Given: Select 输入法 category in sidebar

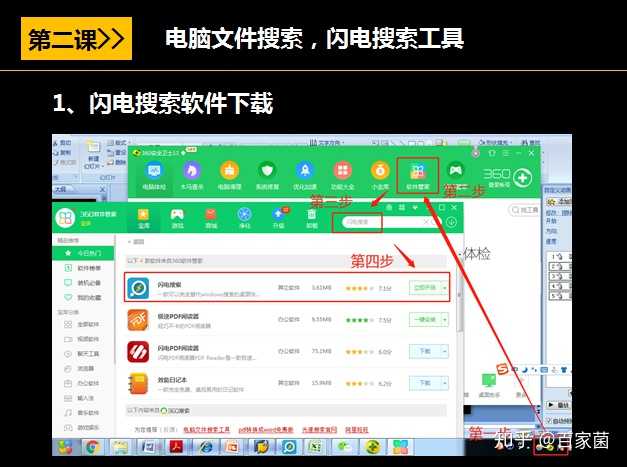Looking at the screenshot, I should 83,398.
